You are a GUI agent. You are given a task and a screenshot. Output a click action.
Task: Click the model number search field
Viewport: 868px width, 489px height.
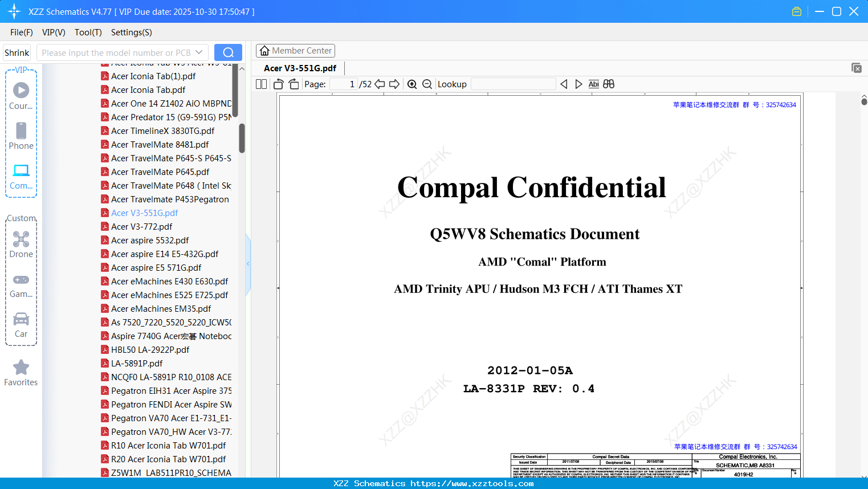[116, 52]
